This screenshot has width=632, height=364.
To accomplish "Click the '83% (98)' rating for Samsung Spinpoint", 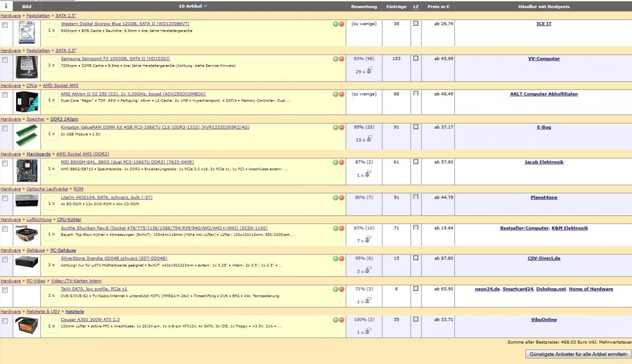I will click(x=364, y=59).
